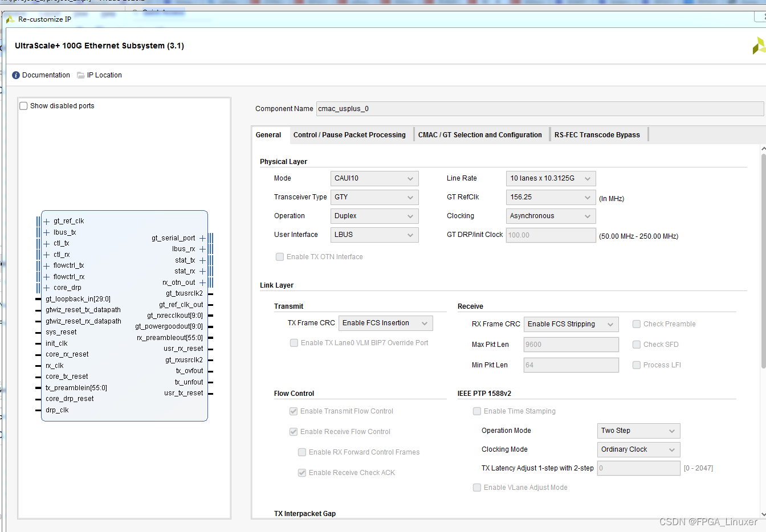Click the IP Location folder icon
Viewport: 766px width, 532px height.
point(81,75)
